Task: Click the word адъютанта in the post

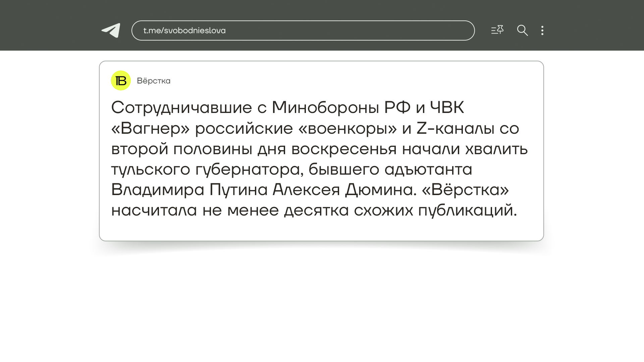Action: 428,169
